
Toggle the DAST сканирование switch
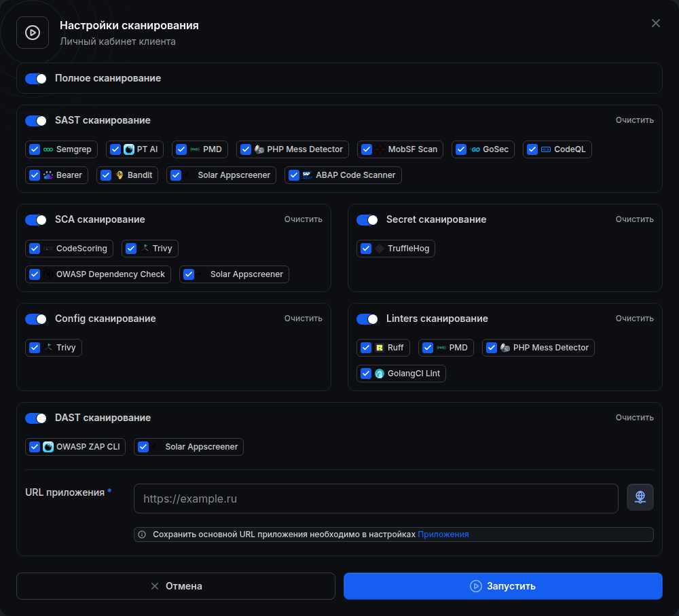click(x=36, y=418)
